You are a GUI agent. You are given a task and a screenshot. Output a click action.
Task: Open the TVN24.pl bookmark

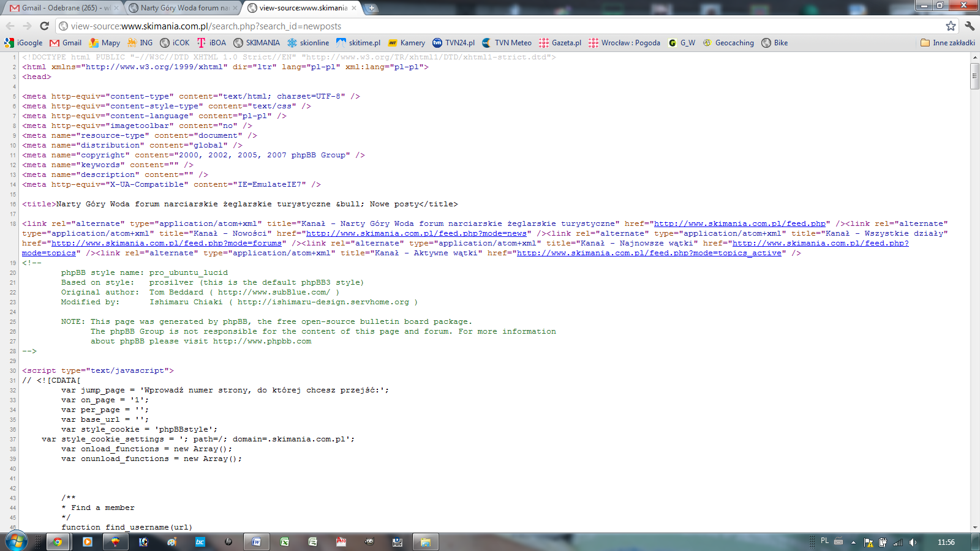(453, 43)
